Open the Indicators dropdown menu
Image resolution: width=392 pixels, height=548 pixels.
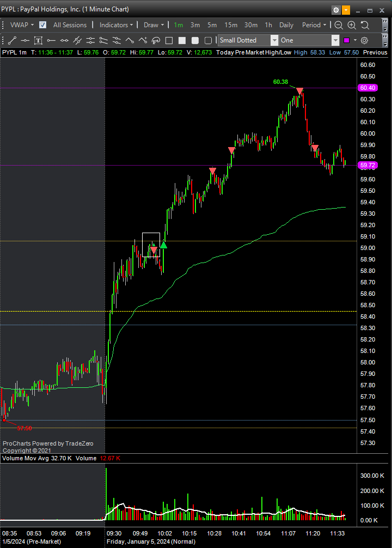(x=116, y=25)
